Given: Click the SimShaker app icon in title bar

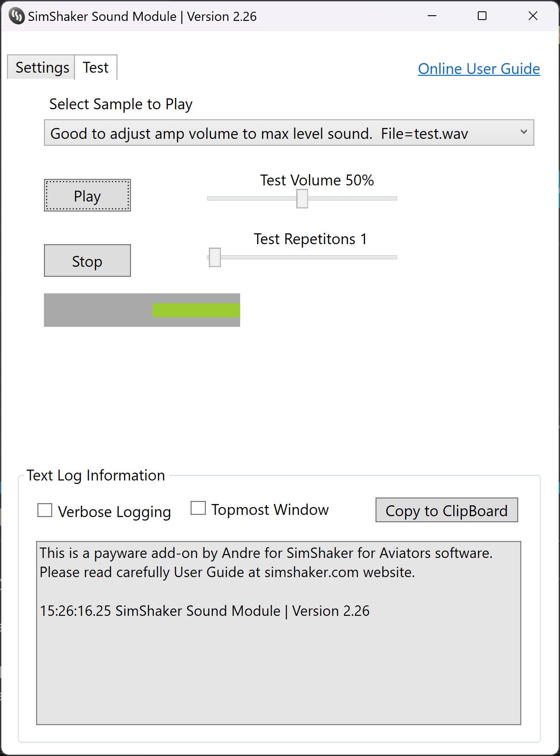Looking at the screenshot, I should click(x=17, y=16).
